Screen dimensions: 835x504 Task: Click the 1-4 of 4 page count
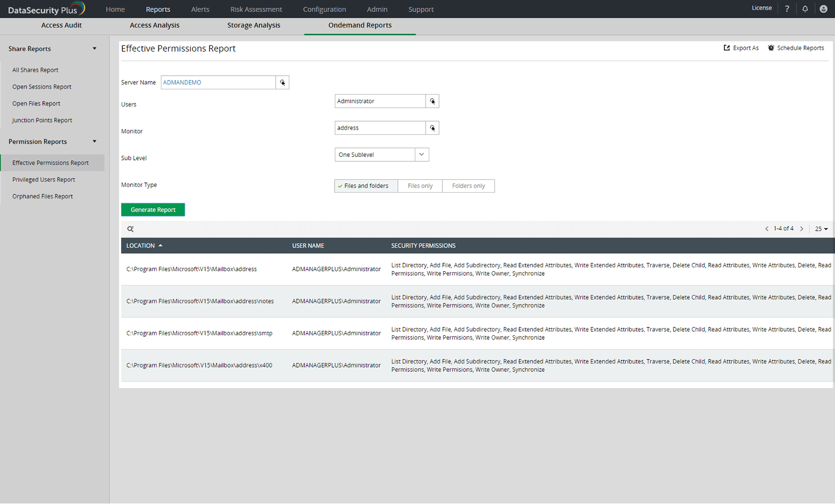click(x=783, y=229)
